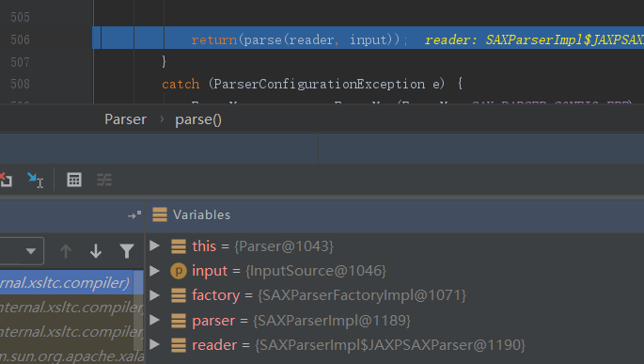644x364 pixels.
Task: Select the {InputSource@1046} value
Action: 316,271
